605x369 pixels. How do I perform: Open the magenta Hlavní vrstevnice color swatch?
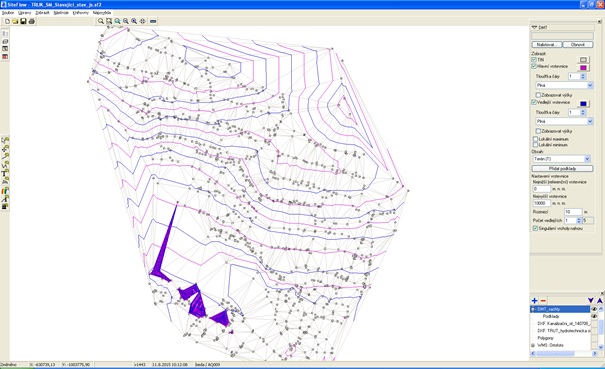tap(583, 68)
